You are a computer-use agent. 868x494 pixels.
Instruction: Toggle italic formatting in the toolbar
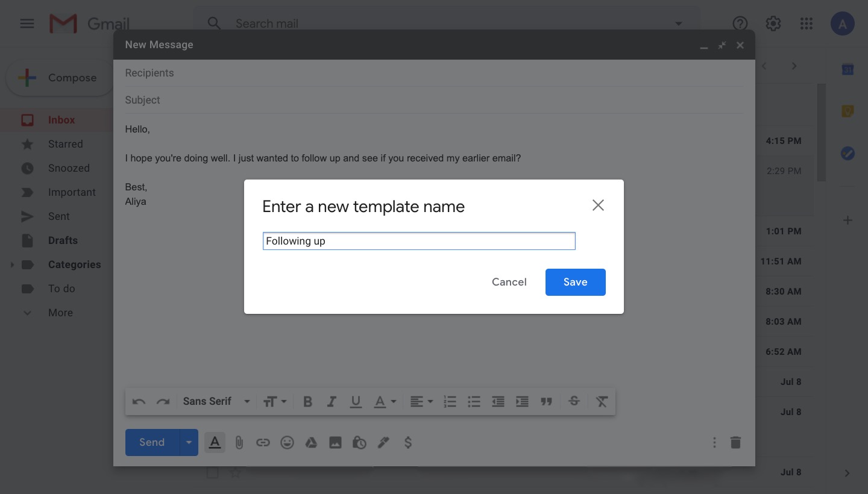332,402
